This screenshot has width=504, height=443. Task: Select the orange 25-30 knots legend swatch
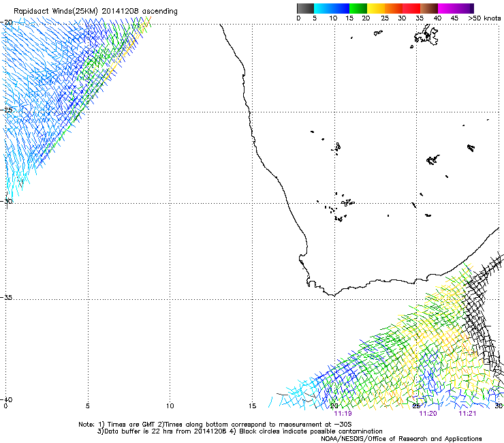[394, 8]
